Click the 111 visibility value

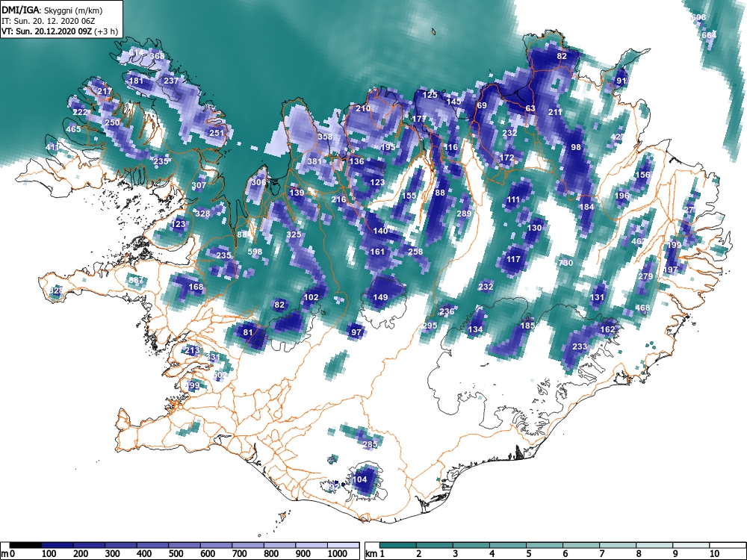point(513,199)
